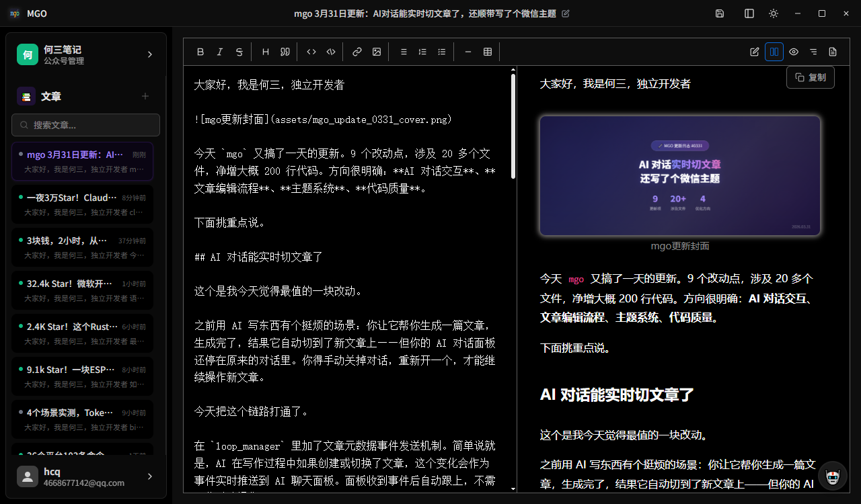Toggle the sidebar panel visibility
This screenshot has width=861, height=504.
tap(749, 13)
